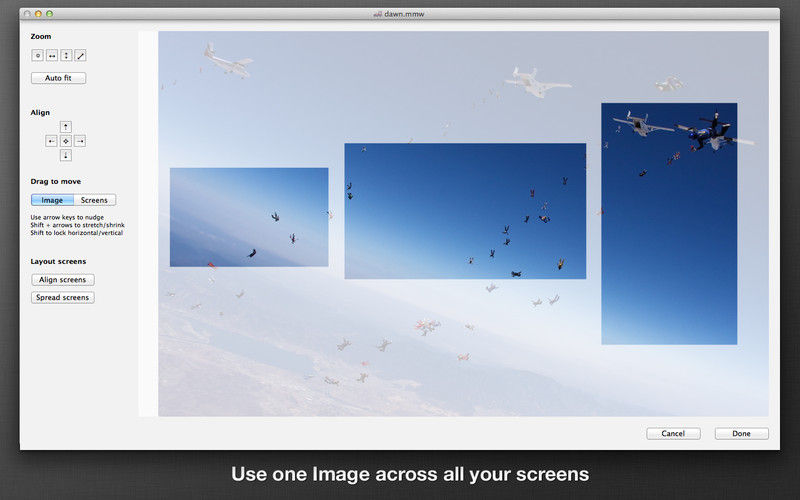Align image right with right arrow
The image size is (800, 500).
point(80,141)
